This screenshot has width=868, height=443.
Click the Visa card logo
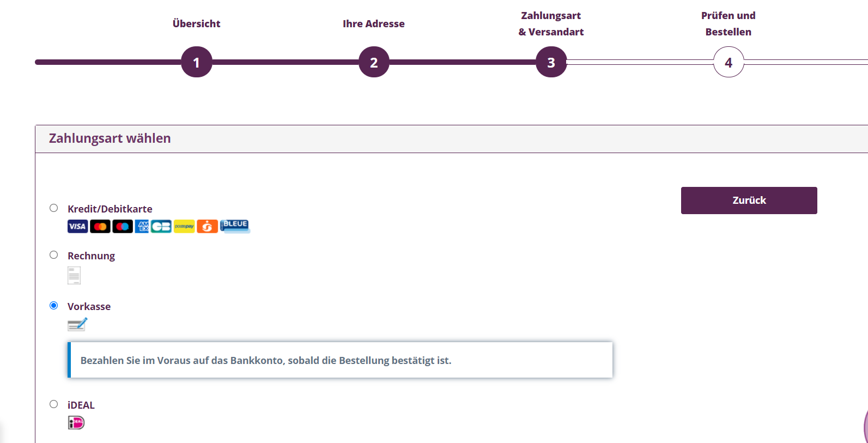[77, 226]
